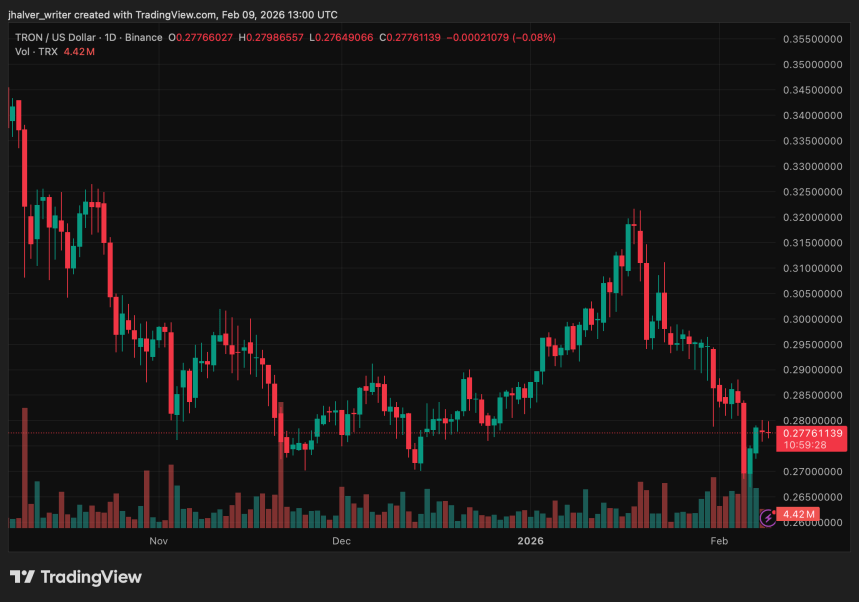The image size is (859, 602).
Task: Click the TradingView logo icon
Action: pos(21,577)
